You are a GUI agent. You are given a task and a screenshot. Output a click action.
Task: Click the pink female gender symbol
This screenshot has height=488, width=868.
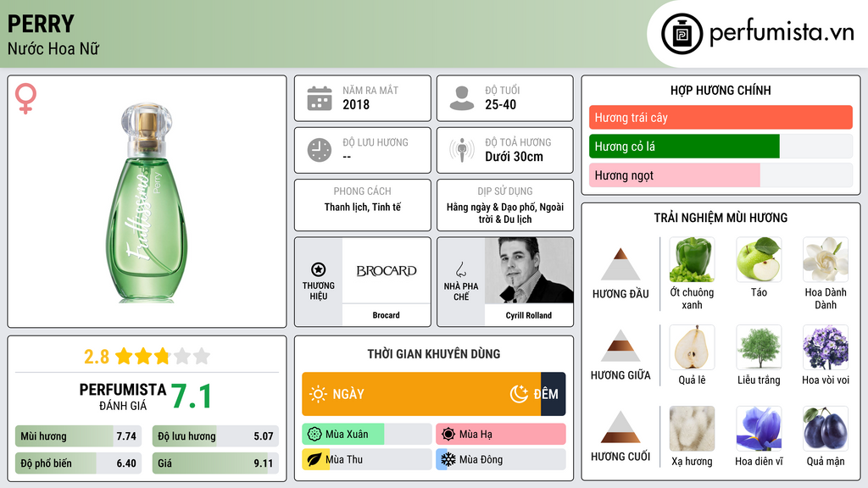click(25, 98)
